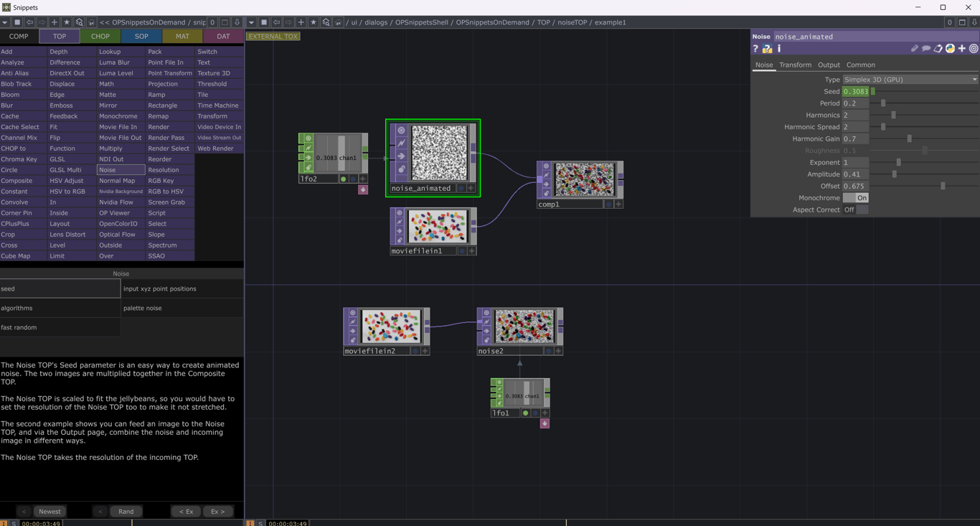The image size is (980, 526).
Task: Expand the red parameter arrow below lfo2
Action: pyautogui.click(x=363, y=189)
